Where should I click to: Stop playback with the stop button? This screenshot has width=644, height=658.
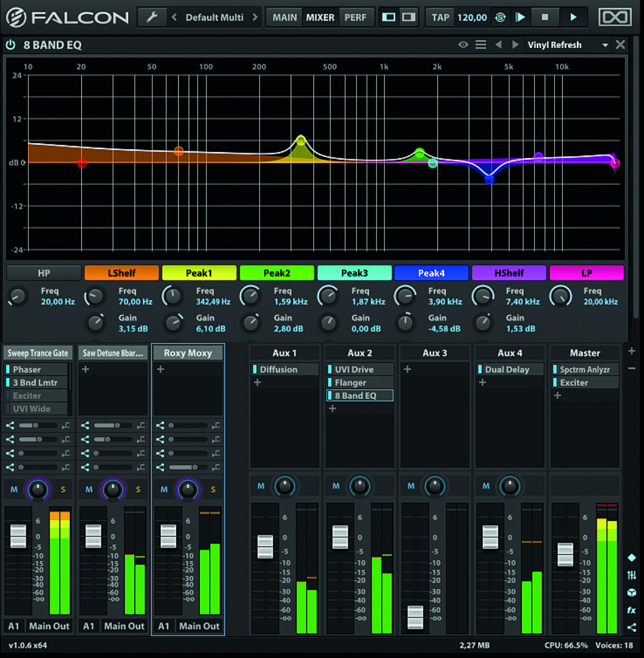[x=545, y=17]
